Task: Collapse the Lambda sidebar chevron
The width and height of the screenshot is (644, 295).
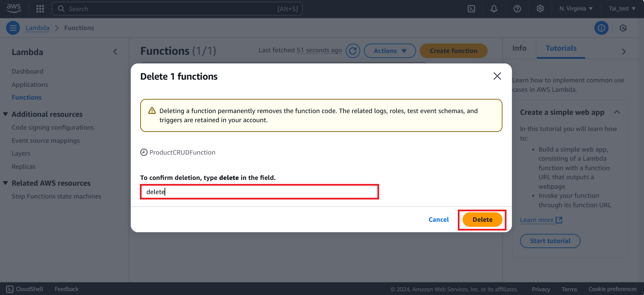Action: [x=115, y=52]
